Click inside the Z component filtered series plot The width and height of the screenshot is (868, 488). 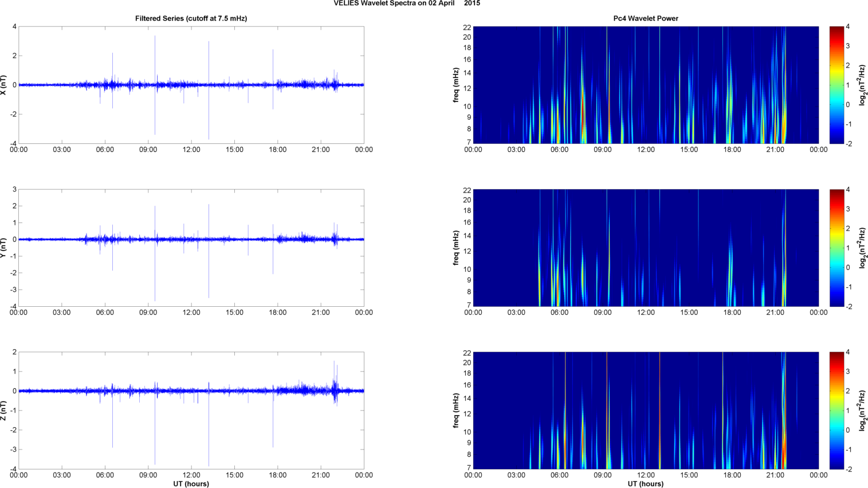[191, 411]
